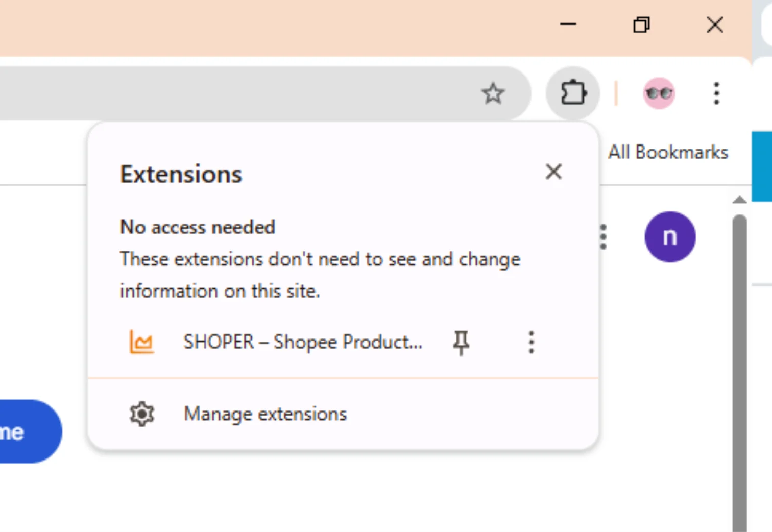
Task: Restore down the browser window
Action: tap(641, 25)
